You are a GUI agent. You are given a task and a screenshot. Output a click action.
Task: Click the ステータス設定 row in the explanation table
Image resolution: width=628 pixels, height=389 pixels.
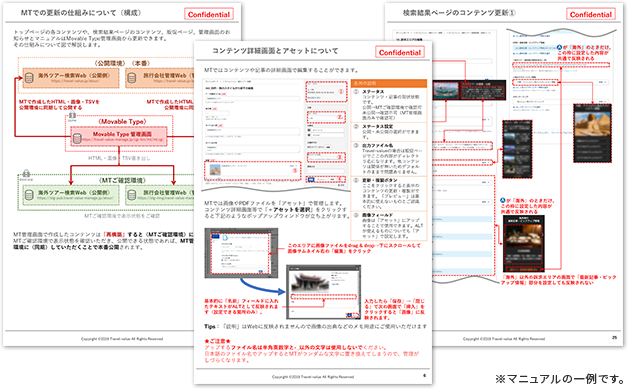click(389, 131)
